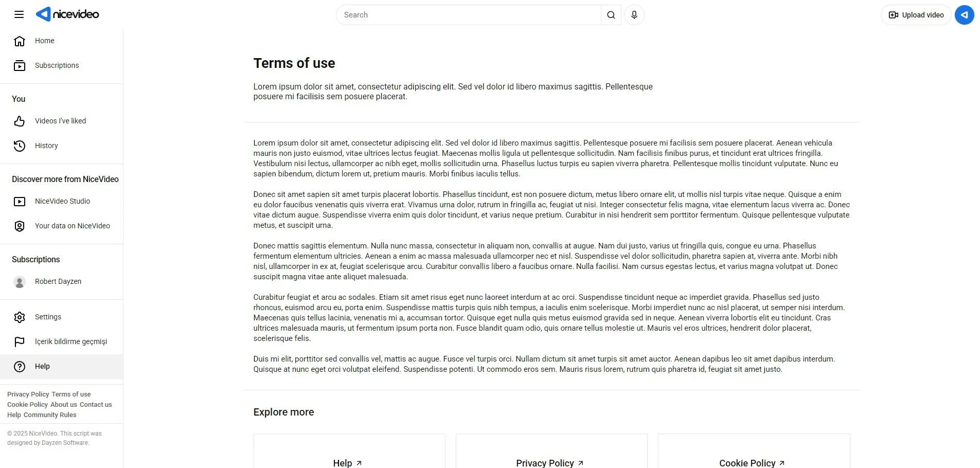
Task: Click Help link in sidebar footer
Action: click(14, 415)
